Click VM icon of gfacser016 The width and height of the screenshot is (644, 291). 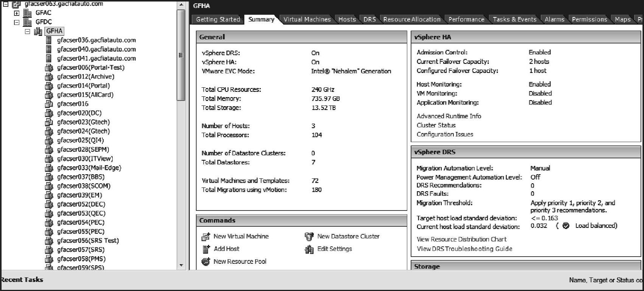tap(49, 104)
